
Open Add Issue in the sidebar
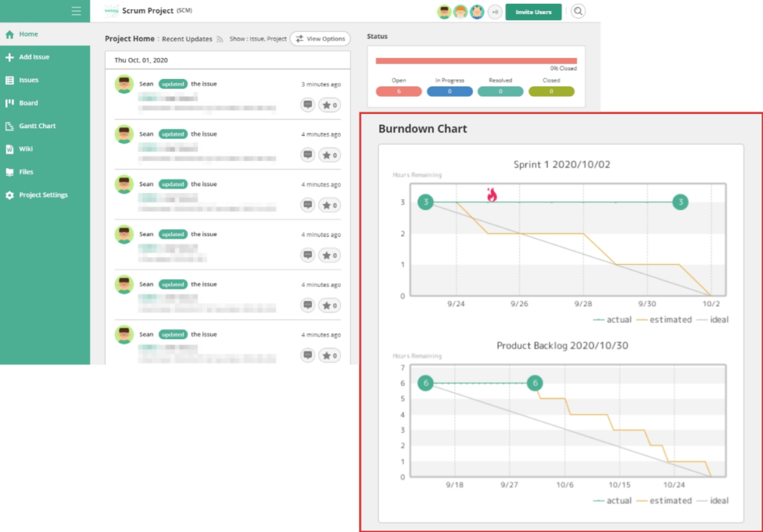coord(34,57)
